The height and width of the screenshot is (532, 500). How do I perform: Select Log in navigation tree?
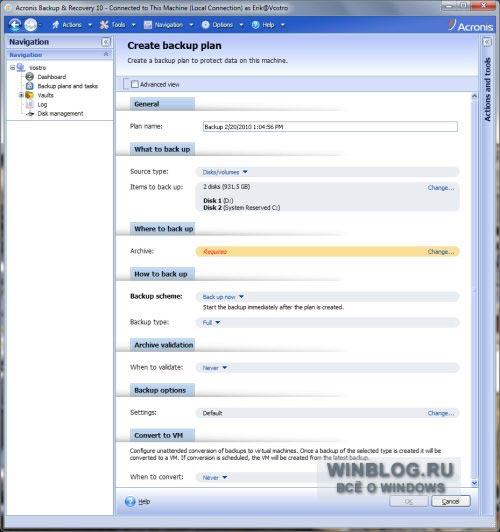pos(42,104)
